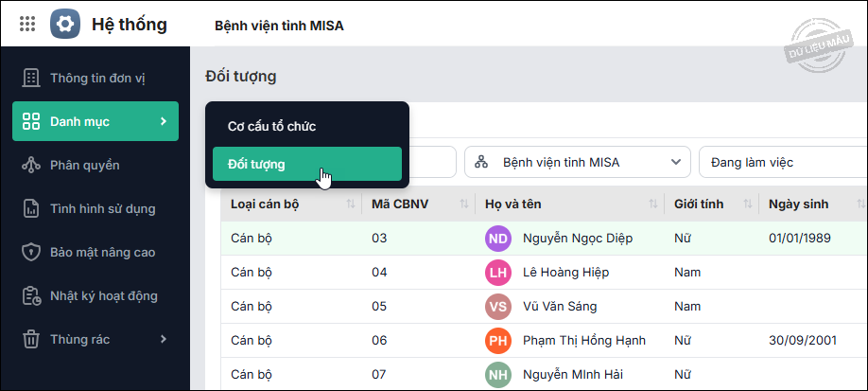The image size is (868, 391).
Task: Sort by the Loại cán bộ column
Action: (x=350, y=204)
